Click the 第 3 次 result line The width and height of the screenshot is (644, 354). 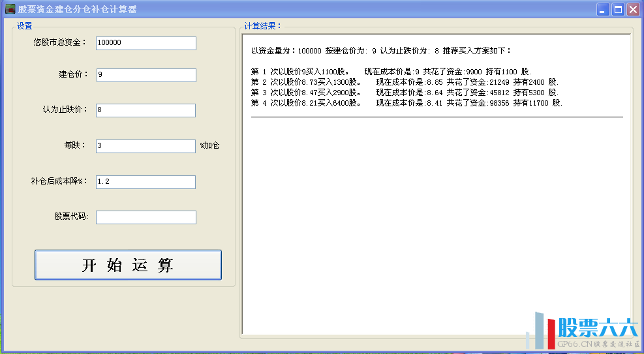tap(405, 93)
